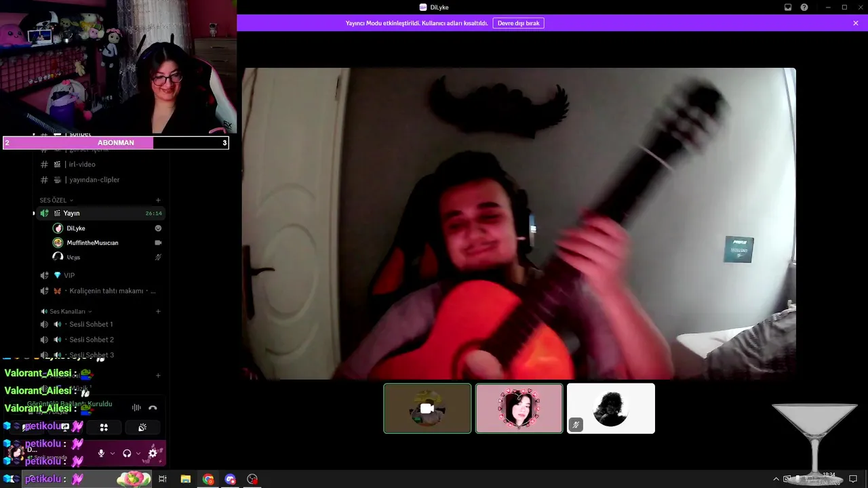Click the camera icon next to MuffintheMusician
Image resolution: width=868 pixels, height=488 pixels.
[x=158, y=243]
